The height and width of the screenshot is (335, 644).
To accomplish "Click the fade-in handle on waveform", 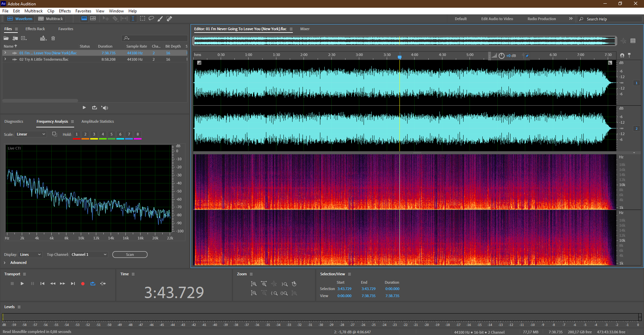I will point(199,63).
